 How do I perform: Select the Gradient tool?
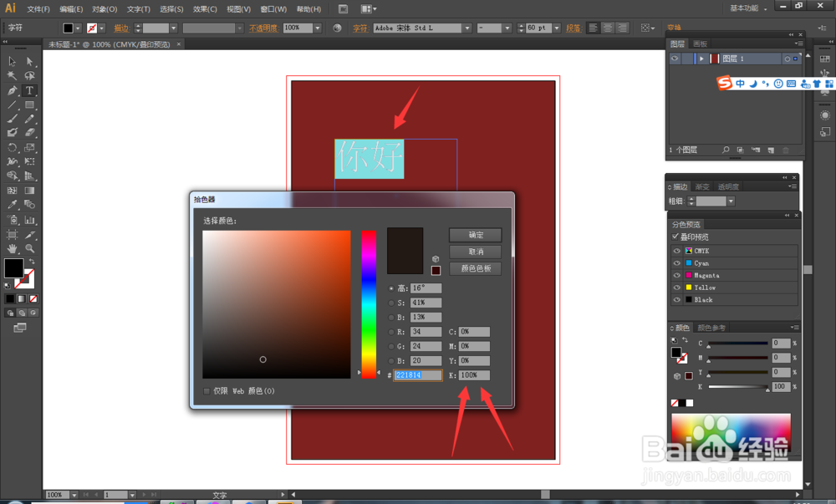29,191
